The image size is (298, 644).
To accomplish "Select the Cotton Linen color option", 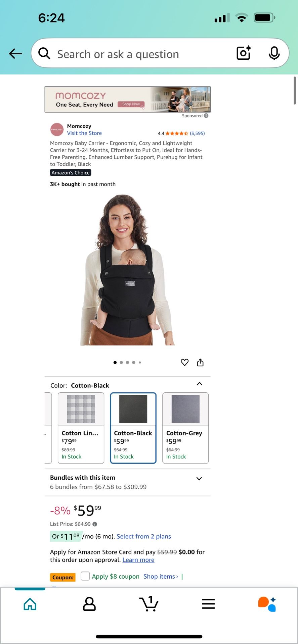I will [x=81, y=428].
